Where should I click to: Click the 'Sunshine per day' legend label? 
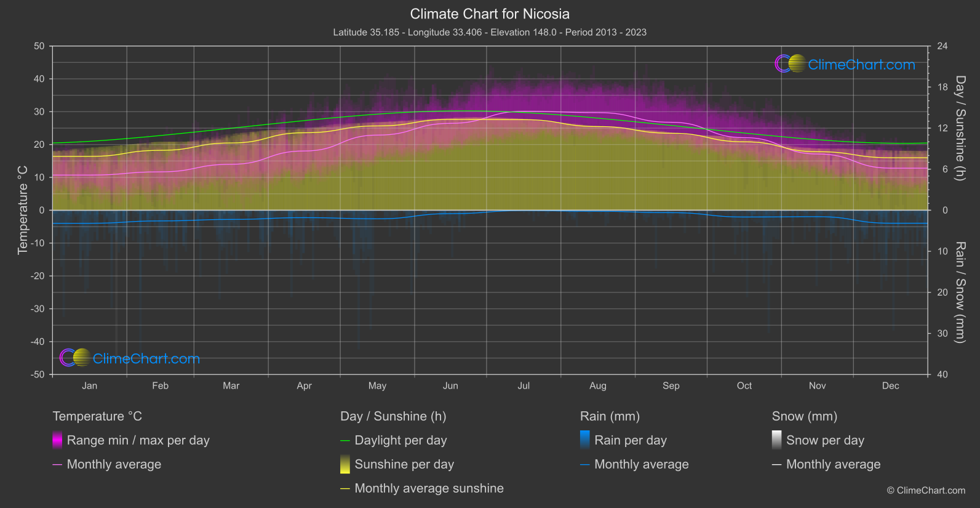404,464
